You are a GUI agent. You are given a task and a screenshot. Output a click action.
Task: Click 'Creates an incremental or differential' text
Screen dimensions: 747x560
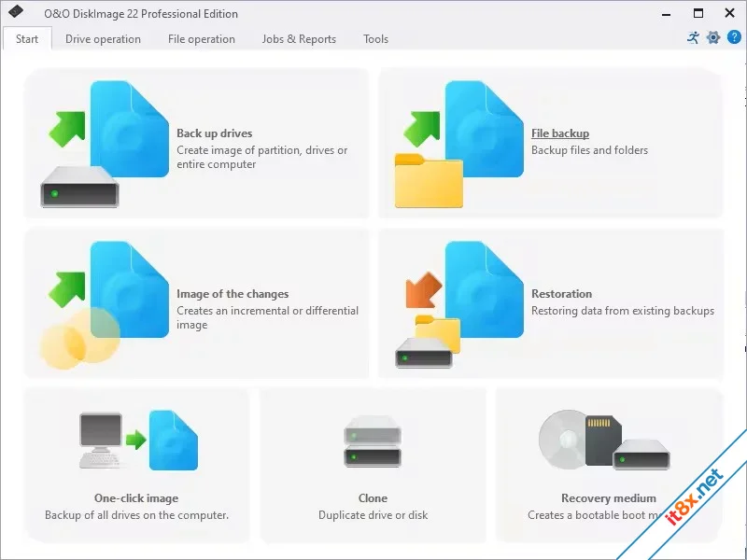pyautogui.click(x=267, y=311)
